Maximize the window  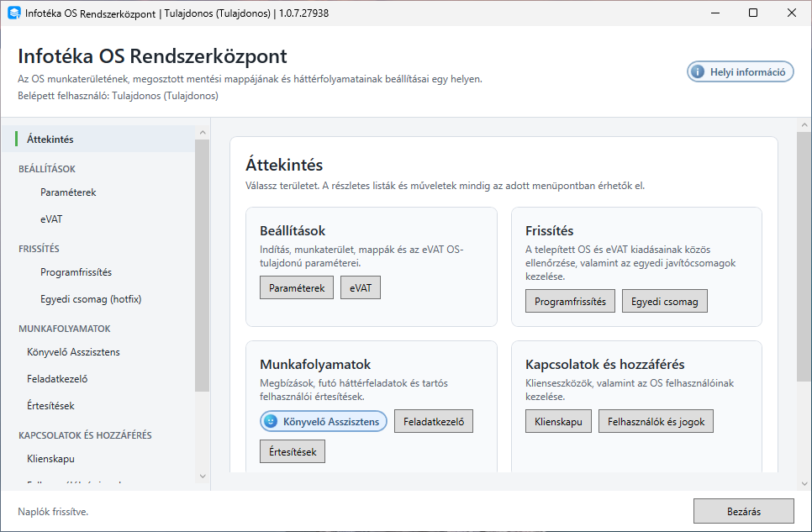(x=753, y=13)
